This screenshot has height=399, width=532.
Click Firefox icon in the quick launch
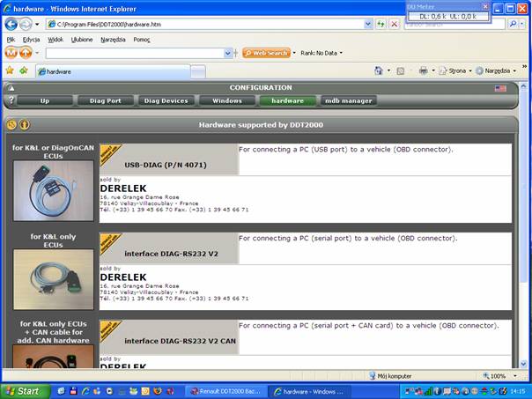pos(158,391)
